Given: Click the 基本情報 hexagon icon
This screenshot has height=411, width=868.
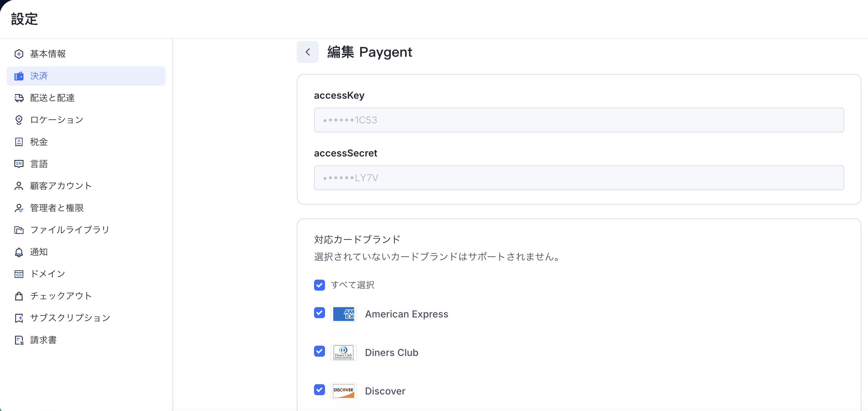Looking at the screenshot, I should [19, 54].
